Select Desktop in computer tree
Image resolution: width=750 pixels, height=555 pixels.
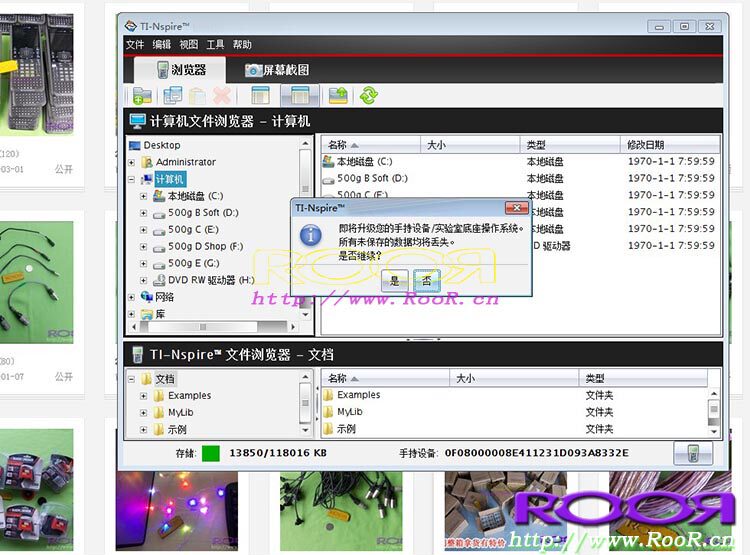162,145
